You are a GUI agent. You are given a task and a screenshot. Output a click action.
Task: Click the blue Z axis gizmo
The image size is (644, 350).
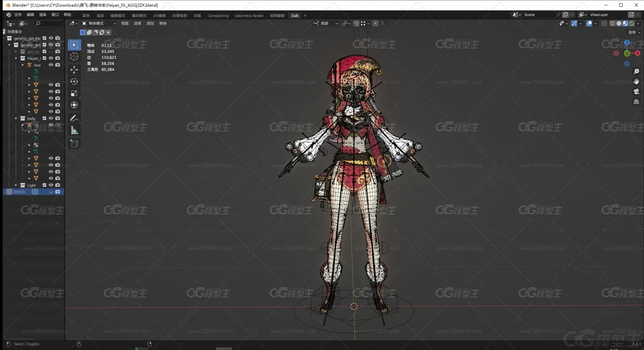(x=627, y=43)
